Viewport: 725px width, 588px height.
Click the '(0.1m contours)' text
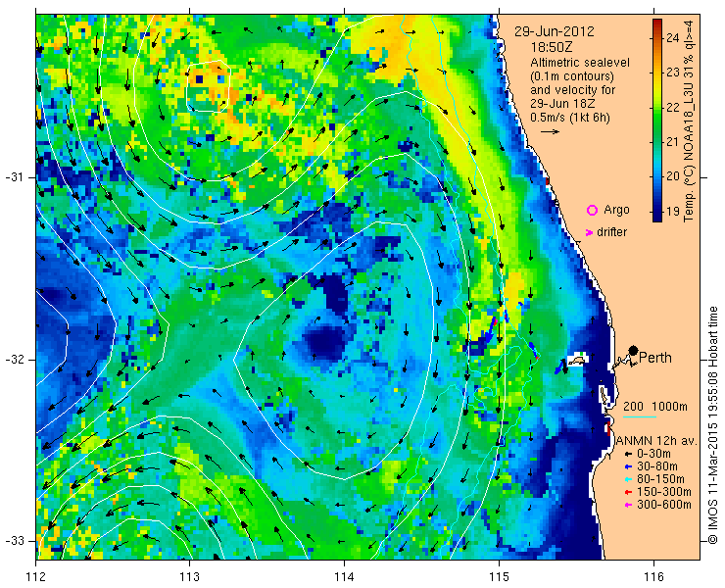coord(572,75)
